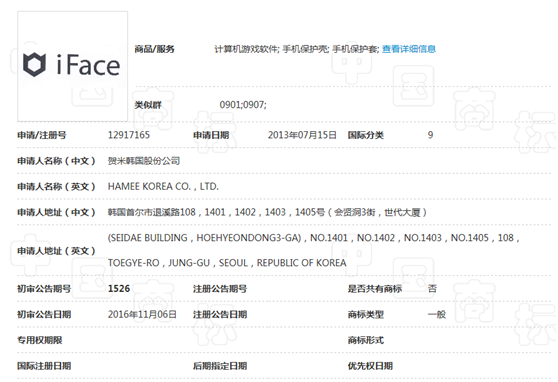Screen dimensions: 558x382
Task: Select the TOEGYE-RO, JUNG-GU, SEOUL line
Action: (227, 263)
